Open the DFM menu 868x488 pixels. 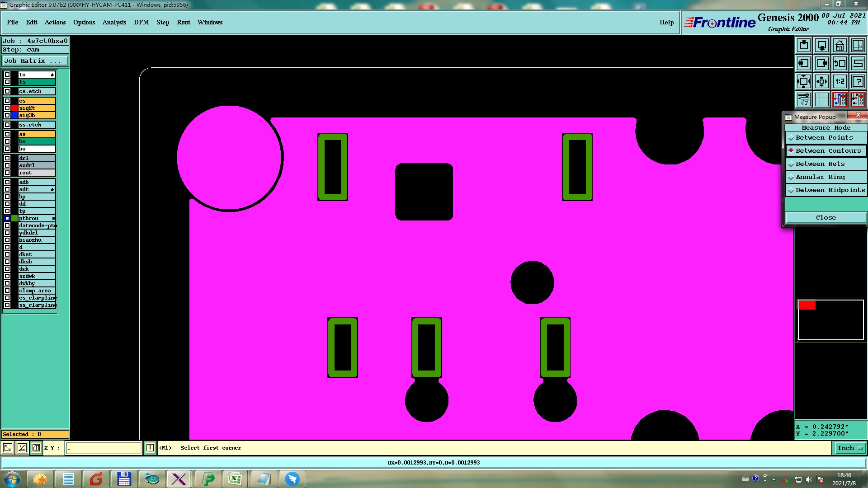pyautogui.click(x=141, y=22)
